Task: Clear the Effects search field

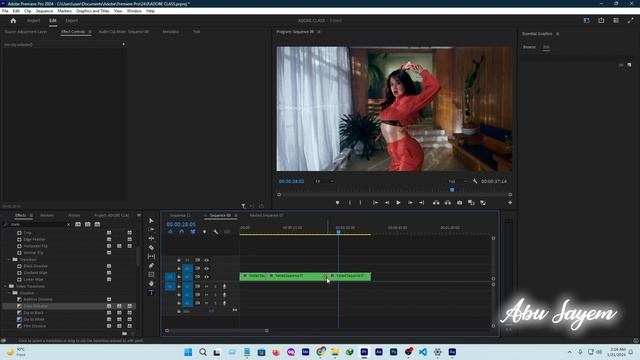Action: point(68,224)
